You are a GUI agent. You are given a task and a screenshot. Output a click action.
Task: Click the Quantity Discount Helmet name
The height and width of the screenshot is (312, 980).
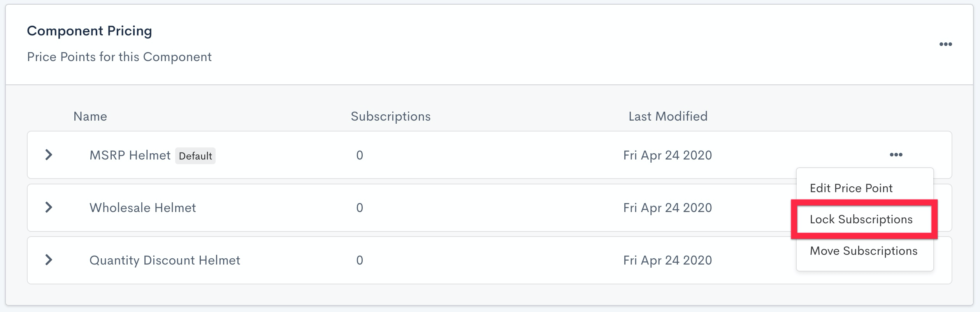(x=165, y=260)
